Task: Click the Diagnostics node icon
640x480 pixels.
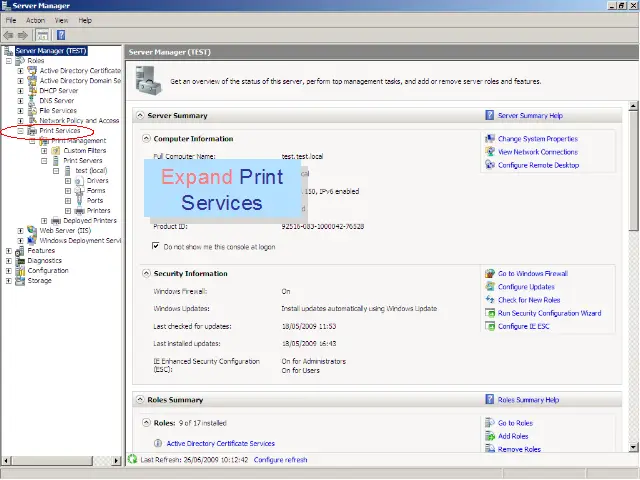Action: pyautogui.click(x=20, y=261)
